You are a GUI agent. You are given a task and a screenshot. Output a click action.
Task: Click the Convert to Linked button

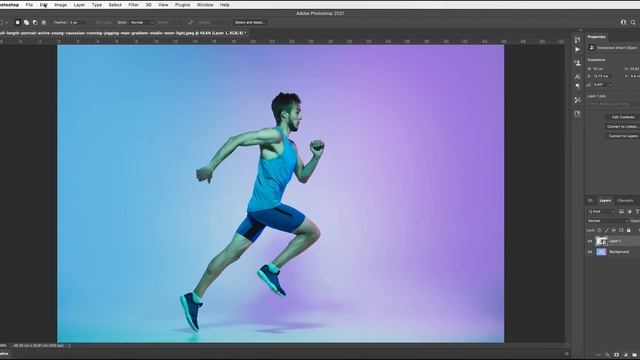(622, 127)
